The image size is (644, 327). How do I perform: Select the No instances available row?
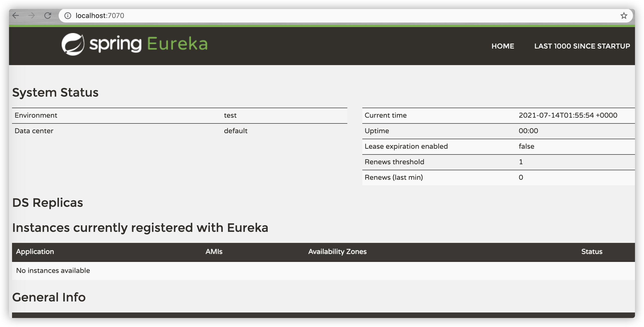(x=53, y=271)
